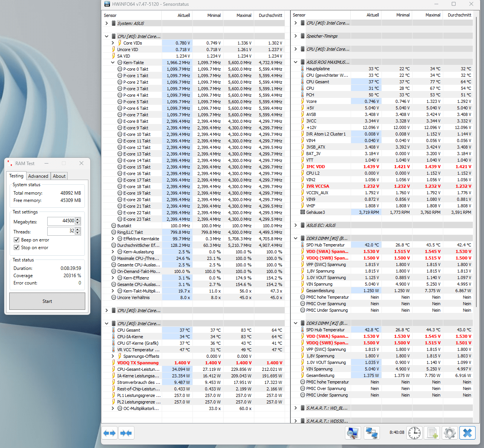Click the remote network computers icon
The width and height of the screenshot is (484, 448).
(x=371, y=433)
